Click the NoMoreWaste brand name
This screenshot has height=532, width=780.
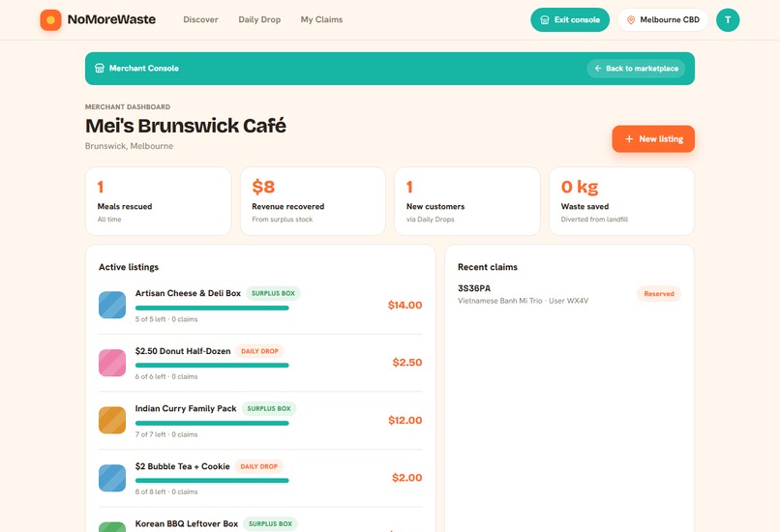click(x=111, y=20)
